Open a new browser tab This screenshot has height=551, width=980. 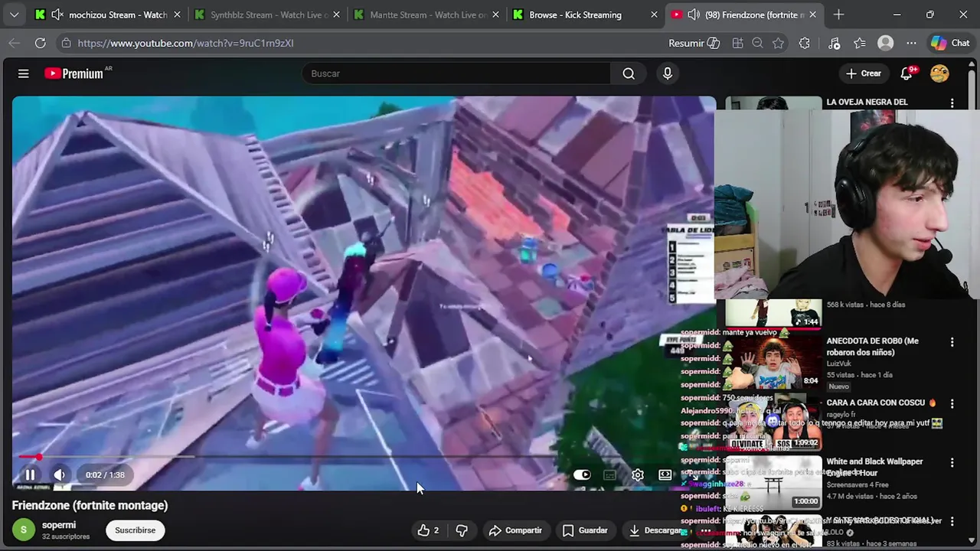coord(838,15)
